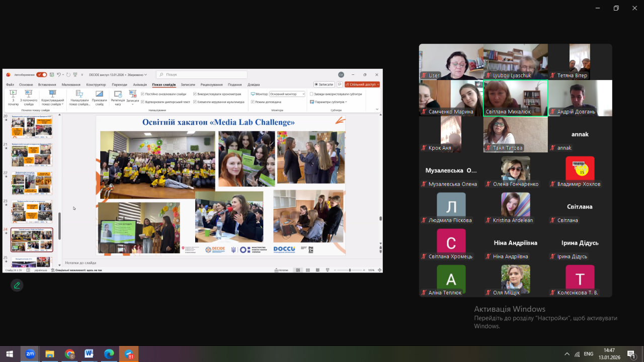Image resolution: width=644 pixels, height=362 pixels.
Task: Open Zoom from Windows taskbar
Action: [x=30, y=354]
